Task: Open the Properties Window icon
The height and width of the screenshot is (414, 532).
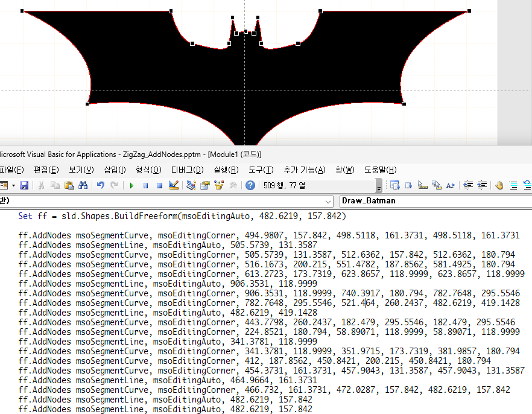Action: (x=205, y=185)
